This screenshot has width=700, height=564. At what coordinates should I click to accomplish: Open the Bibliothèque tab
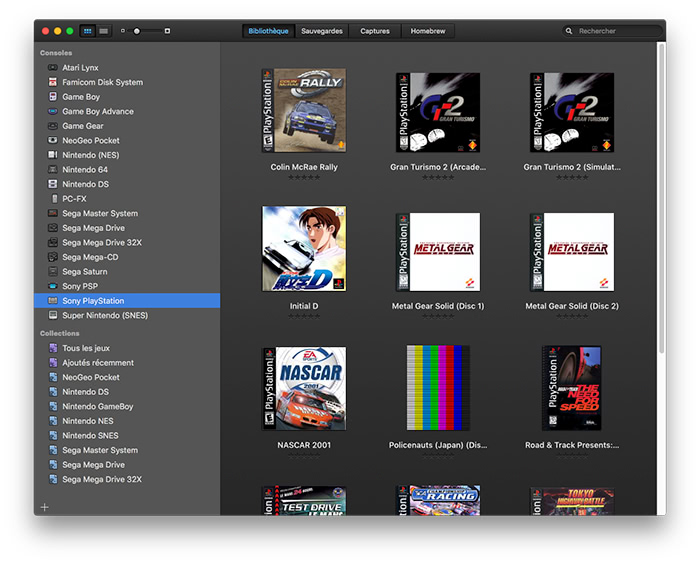(268, 31)
